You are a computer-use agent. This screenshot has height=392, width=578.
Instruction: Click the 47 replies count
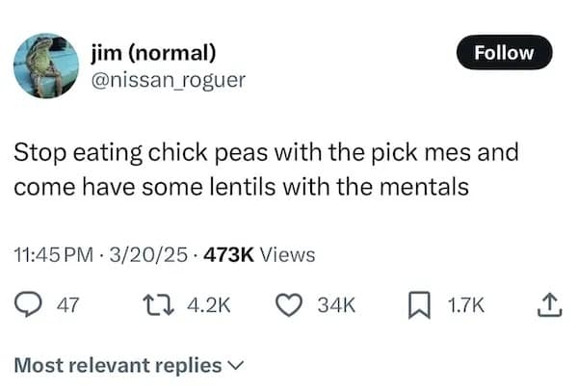[67, 305]
